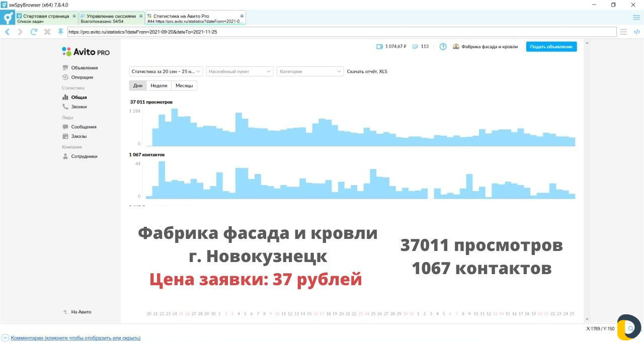Click the На Авито arrow icon

tap(65, 312)
